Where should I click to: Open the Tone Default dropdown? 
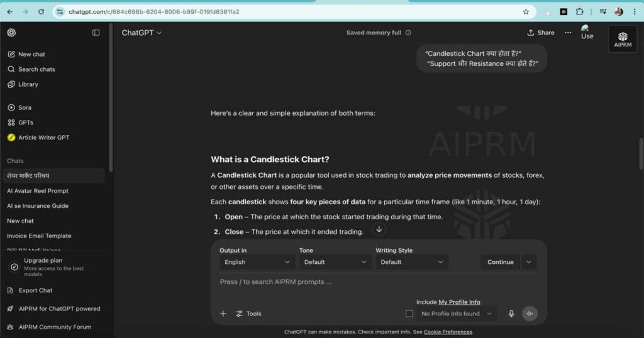[335, 262]
